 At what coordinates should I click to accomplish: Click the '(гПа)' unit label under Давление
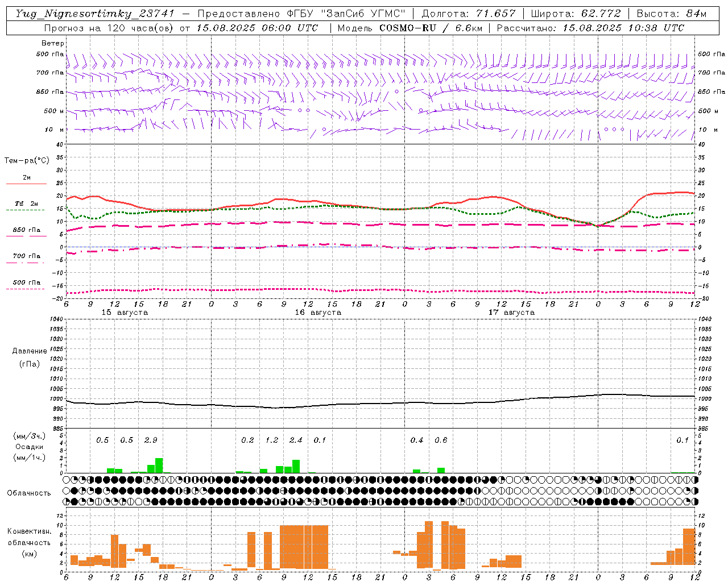point(30,364)
